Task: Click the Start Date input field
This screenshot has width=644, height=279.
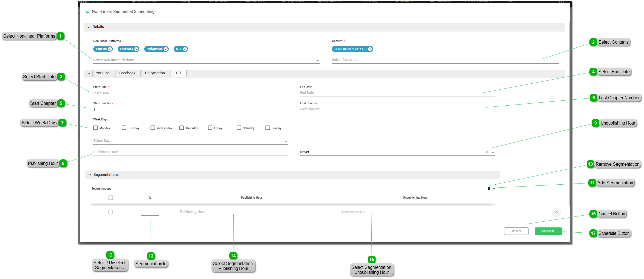Action: click(190, 93)
